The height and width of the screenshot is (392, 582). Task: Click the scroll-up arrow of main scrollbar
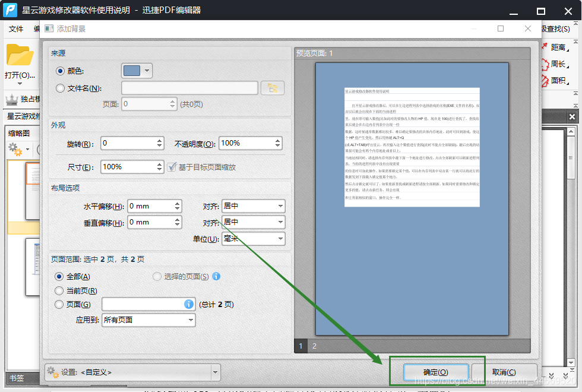[571, 132]
